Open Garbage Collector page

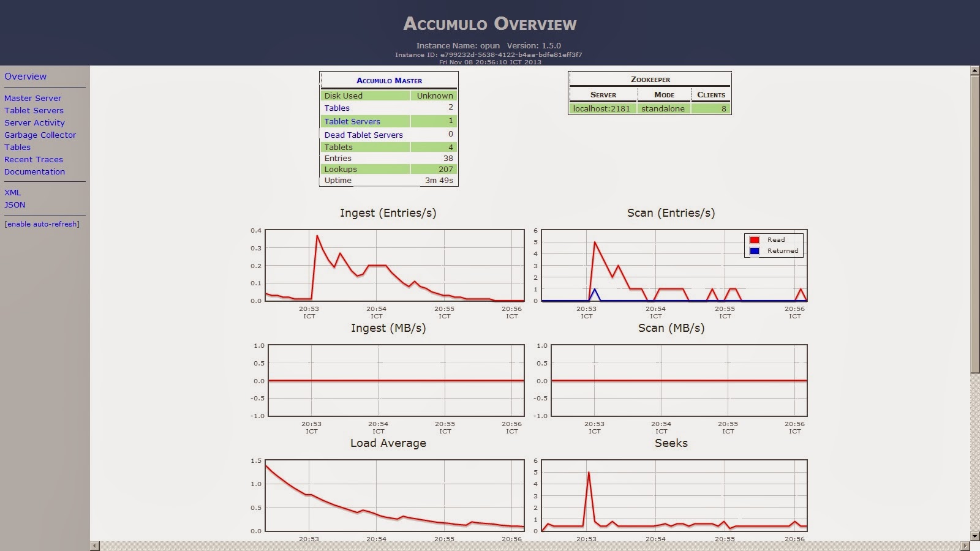tap(40, 135)
